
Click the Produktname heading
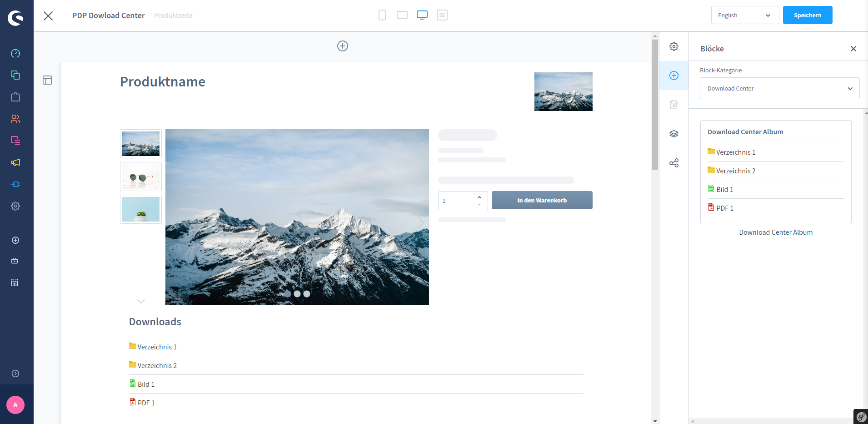[x=163, y=82]
